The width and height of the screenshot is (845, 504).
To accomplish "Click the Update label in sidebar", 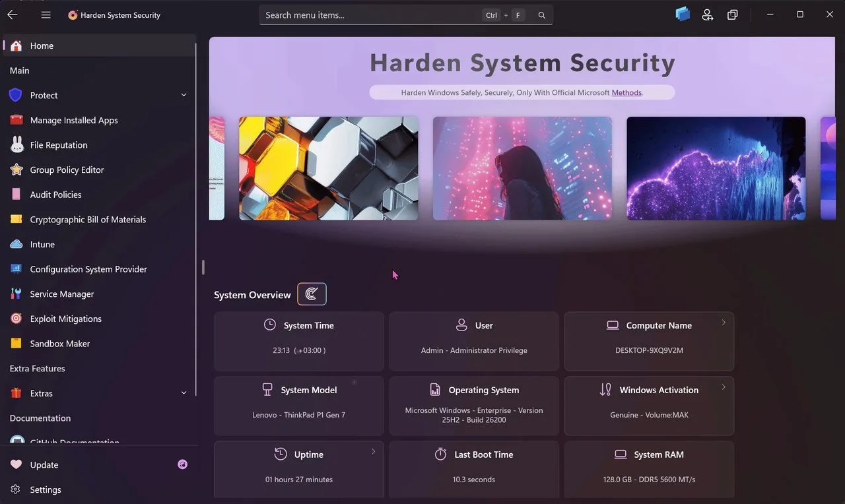I will [x=44, y=465].
